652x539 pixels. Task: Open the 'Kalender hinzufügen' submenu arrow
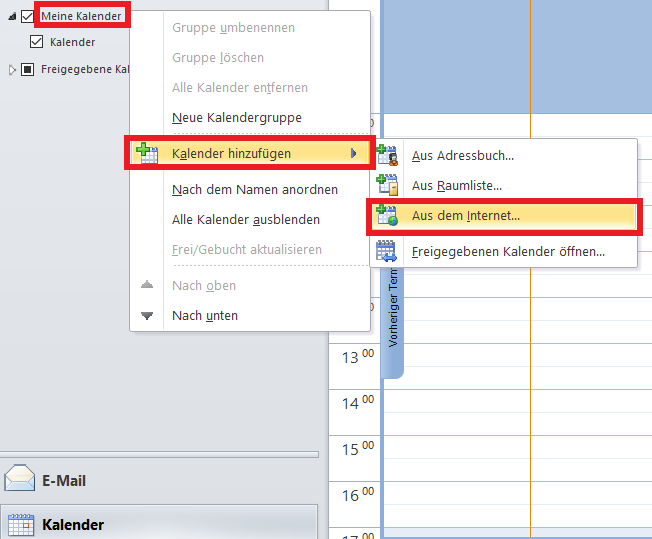tap(353, 153)
